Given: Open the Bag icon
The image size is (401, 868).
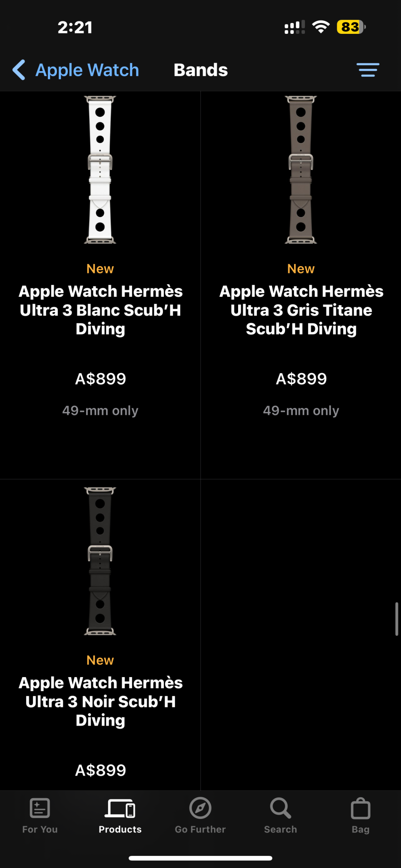Looking at the screenshot, I should 361,809.
